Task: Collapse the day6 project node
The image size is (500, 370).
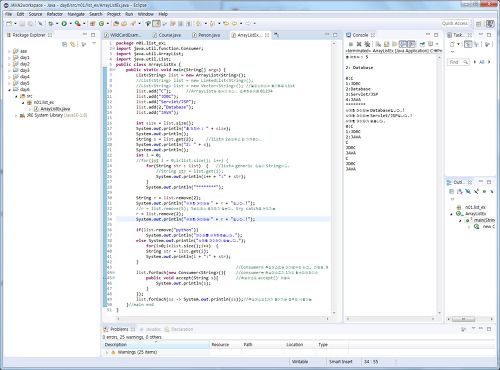Action: [x=9, y=90]
